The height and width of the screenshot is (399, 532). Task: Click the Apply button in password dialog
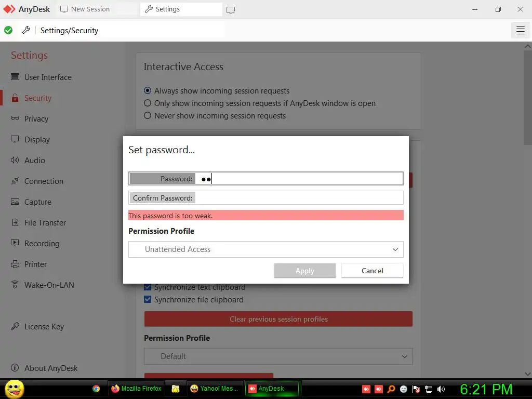point(304,271)
